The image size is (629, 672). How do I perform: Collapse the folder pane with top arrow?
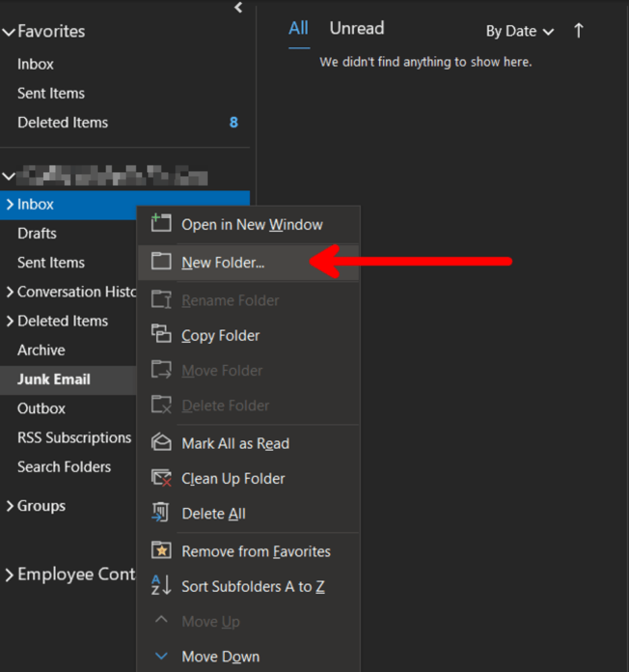(x=238, y=7)
